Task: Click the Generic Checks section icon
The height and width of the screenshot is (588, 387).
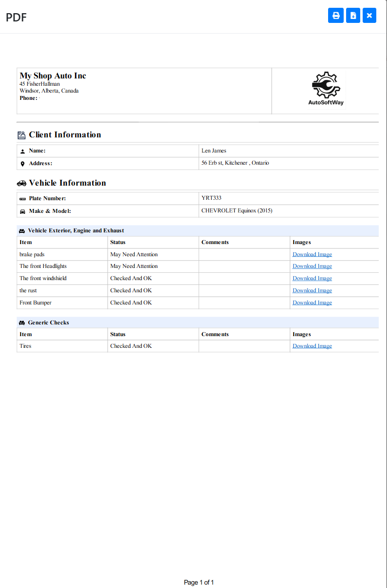Action: (22, 323)
